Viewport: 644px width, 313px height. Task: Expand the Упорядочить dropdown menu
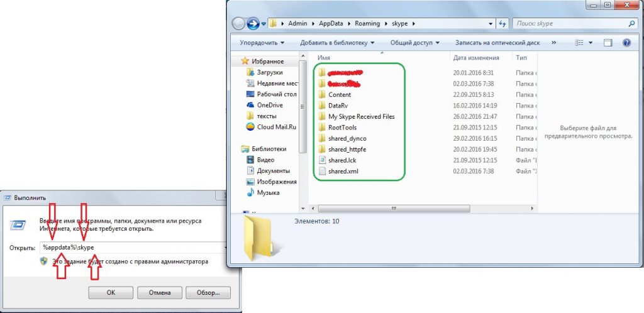click(x=262, y=43)
